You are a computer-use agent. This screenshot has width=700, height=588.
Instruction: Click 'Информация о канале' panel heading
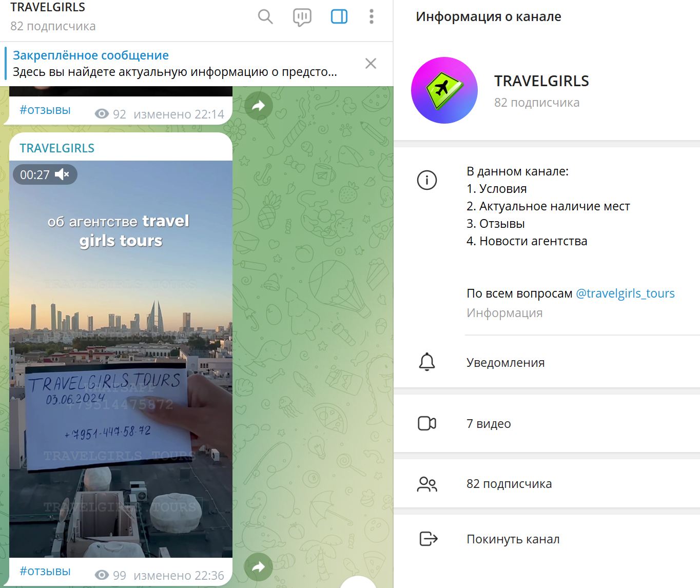point(489,16)
